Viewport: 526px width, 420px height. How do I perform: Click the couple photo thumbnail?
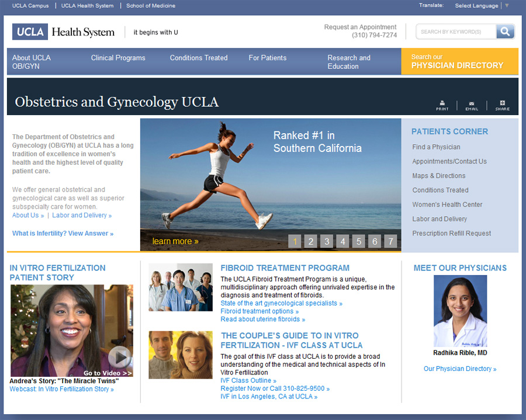(181, 355)
